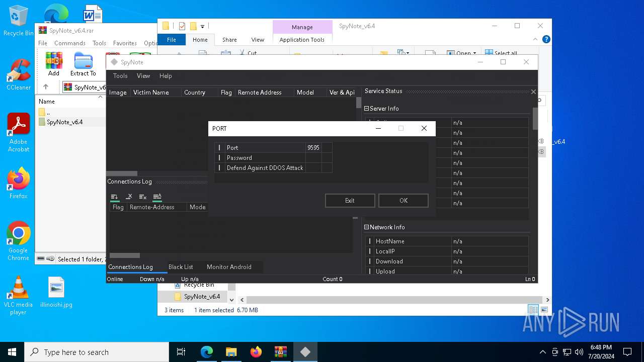644x362 pixels.
Task: Click the Firefox taskbar icon
Action: click(256, 352)
